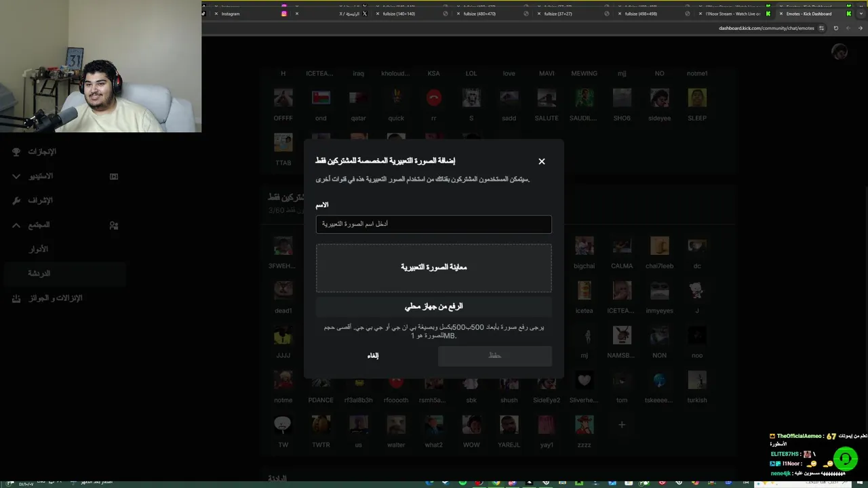
Task: Click the green headset overlay icon
Action: coord(845,459)
